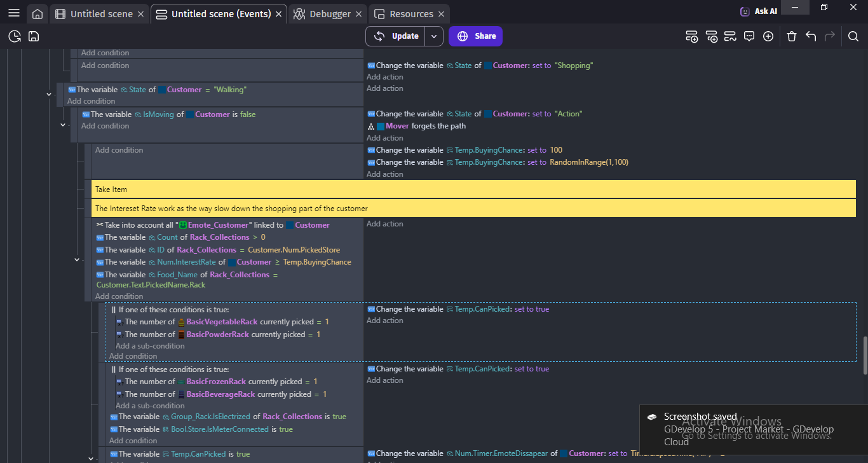Add a new event
This screenshot has height=463, width=868.
[691, 36]
